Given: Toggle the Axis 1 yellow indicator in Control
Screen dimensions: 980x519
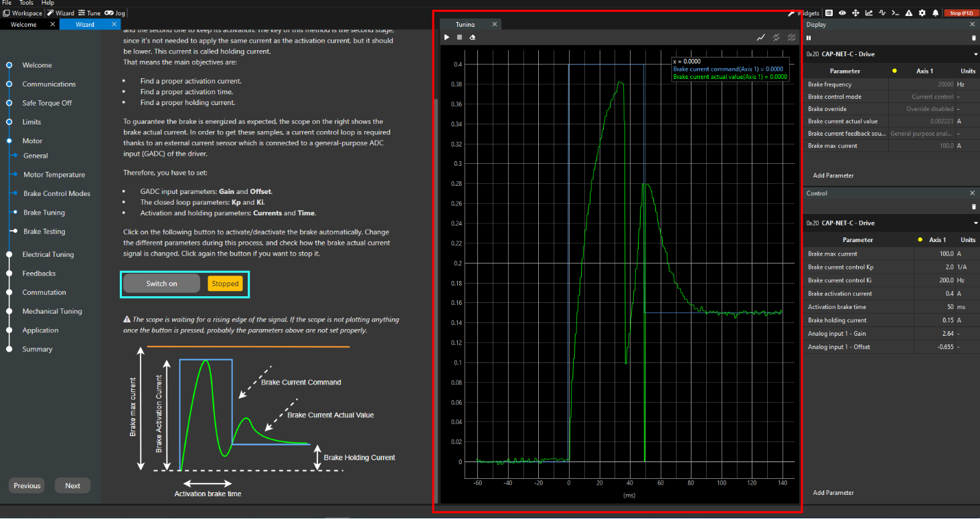Looking at the screenshot, I should click(x=920, y=240).
